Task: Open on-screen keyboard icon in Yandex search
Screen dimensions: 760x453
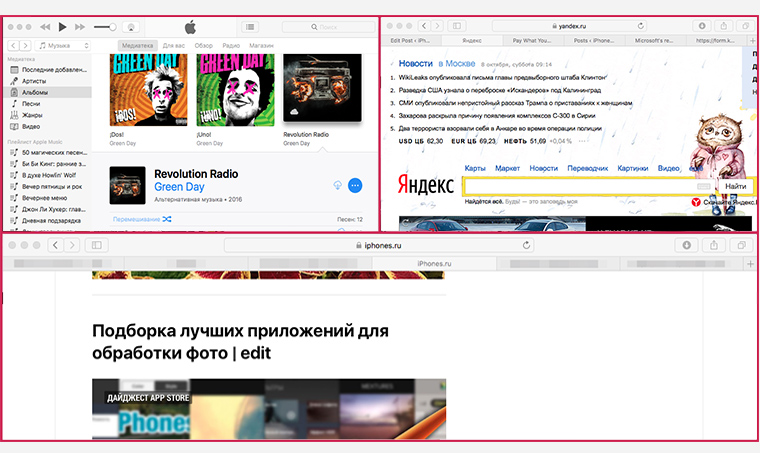Action: coord(704,187)
